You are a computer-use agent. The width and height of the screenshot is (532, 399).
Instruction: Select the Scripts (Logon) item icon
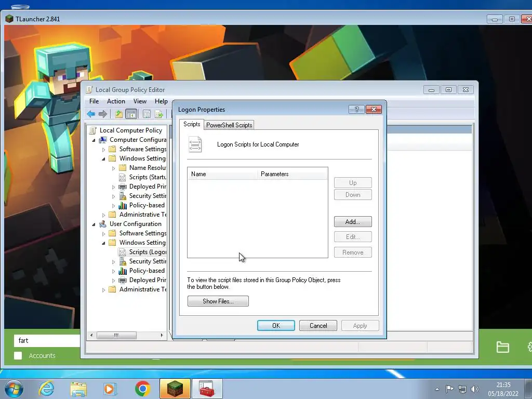(x=123, y=252)
